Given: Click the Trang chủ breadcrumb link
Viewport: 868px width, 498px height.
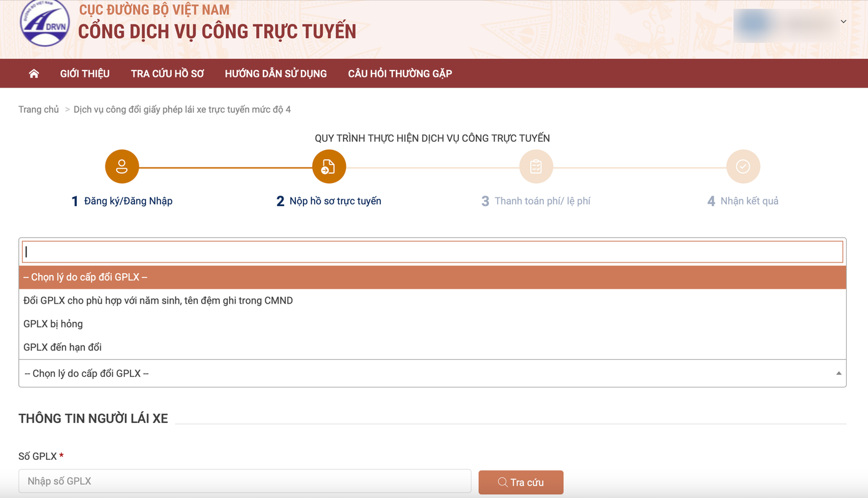Looking at the screenshot, I should click(39, 109).
